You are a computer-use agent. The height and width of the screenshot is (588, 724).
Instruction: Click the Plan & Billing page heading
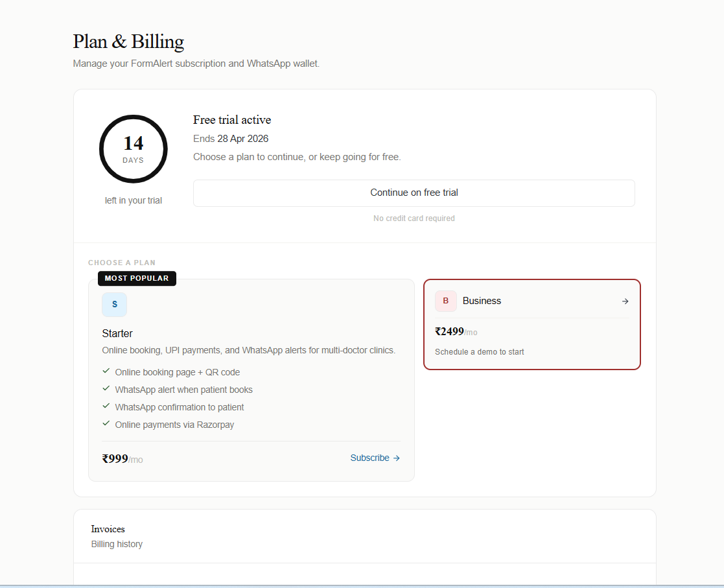128,41
